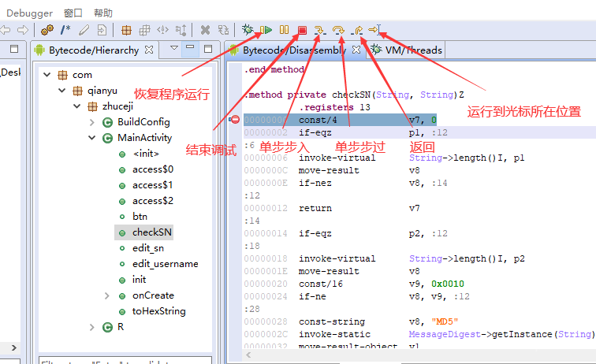Open the 窗口 menu
596x364 pixels.
click(x=73, y=13)
